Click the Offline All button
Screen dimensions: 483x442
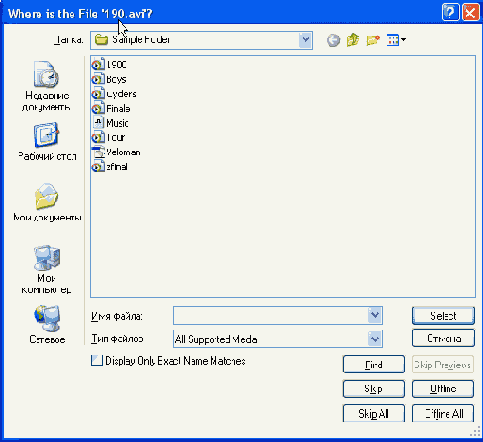tap(443, 413)
